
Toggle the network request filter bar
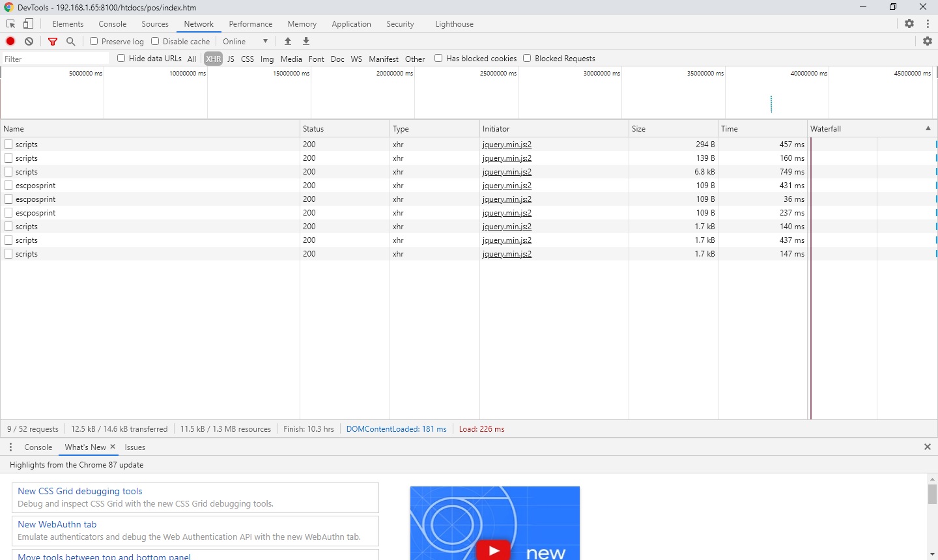pos(53,41)
